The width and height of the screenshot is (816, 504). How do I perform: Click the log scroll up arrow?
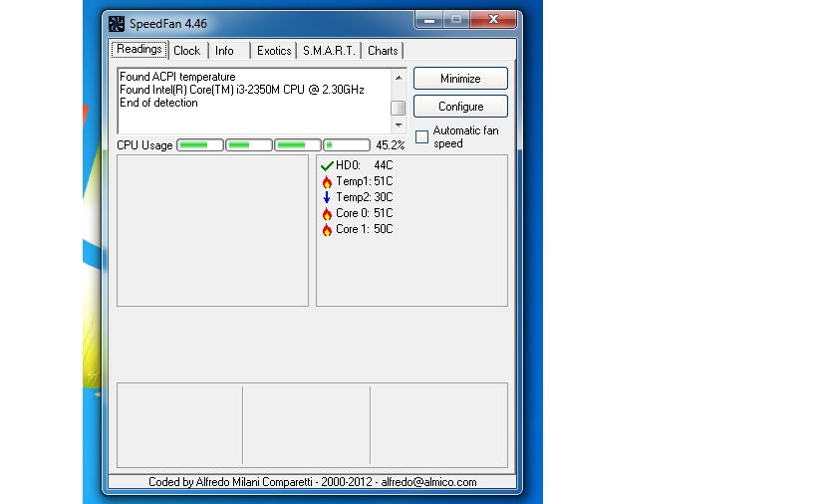coord(399,78)
